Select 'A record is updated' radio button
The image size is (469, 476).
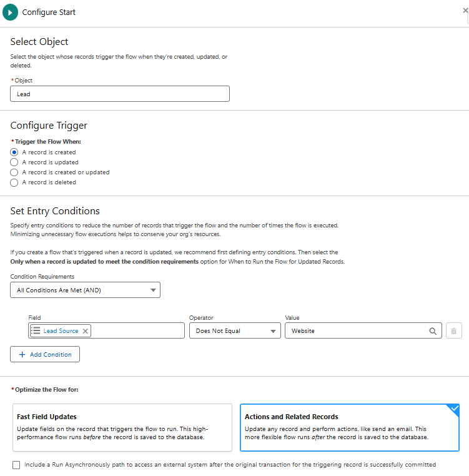pos(14,162)
